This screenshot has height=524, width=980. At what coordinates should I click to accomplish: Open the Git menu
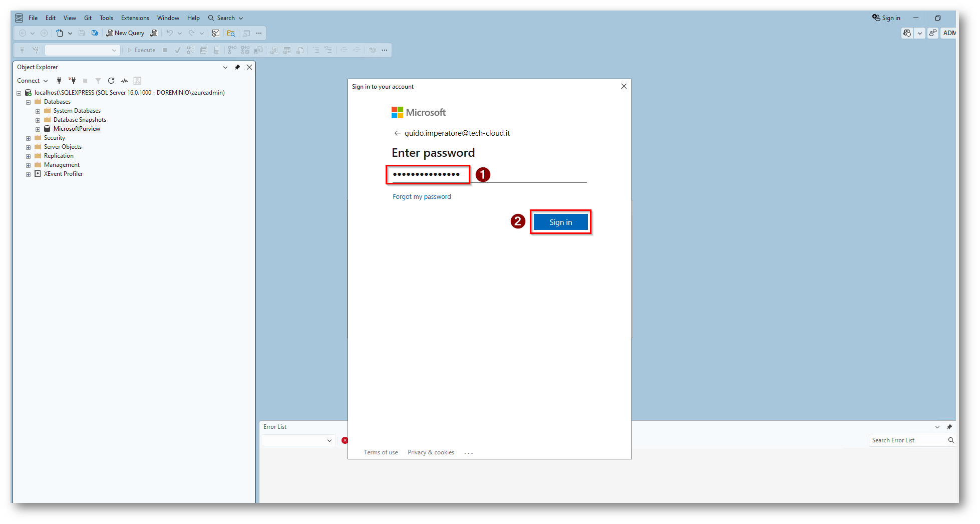click(x=88, y=18)
